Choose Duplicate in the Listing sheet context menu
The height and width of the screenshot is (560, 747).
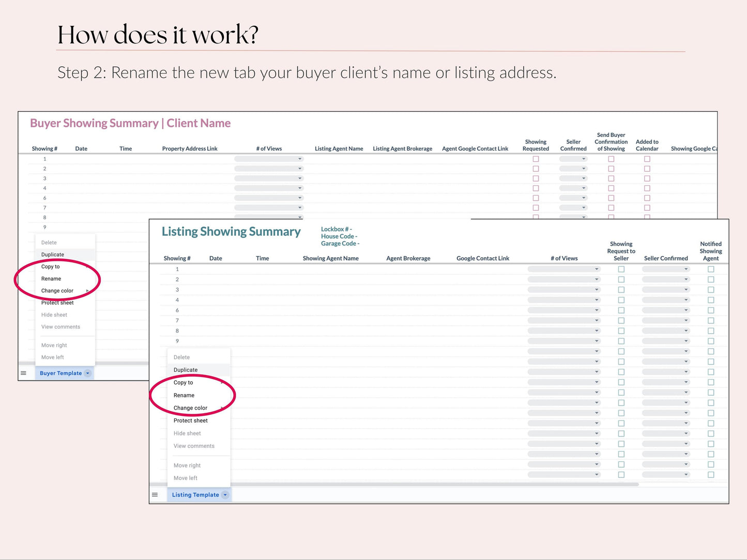click(186, 370)
